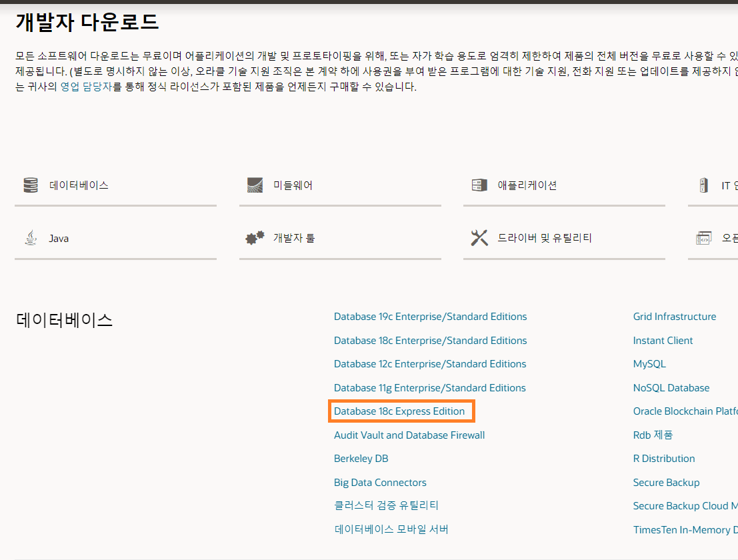Open Audit Vault and Database Firewall link
The width and height of the screenshot is (738, 560).
[409, 435]
